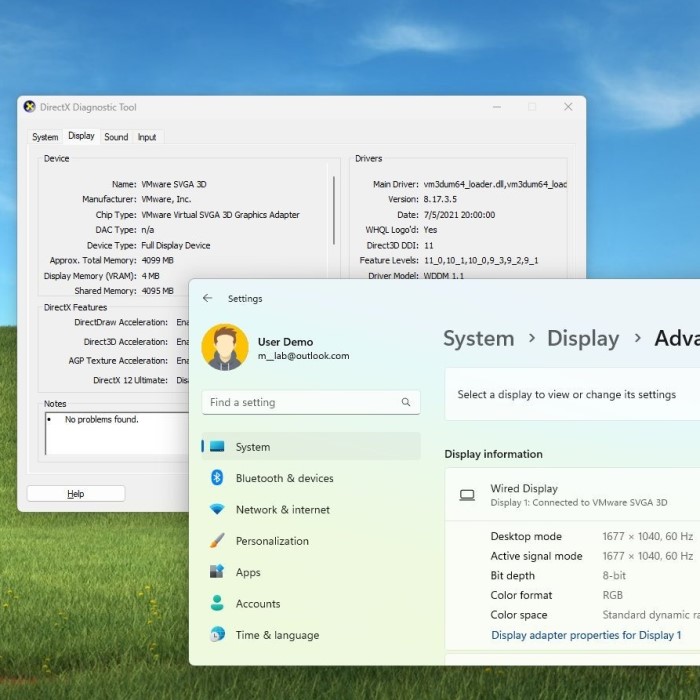
Task: Navigate to System in the breadcrumb
Action: (x=479, y=338)
